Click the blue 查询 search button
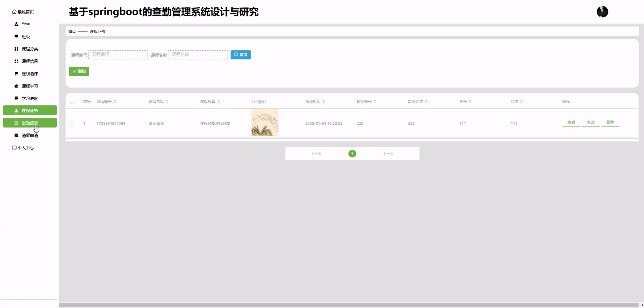 click(x=240, y=55)
